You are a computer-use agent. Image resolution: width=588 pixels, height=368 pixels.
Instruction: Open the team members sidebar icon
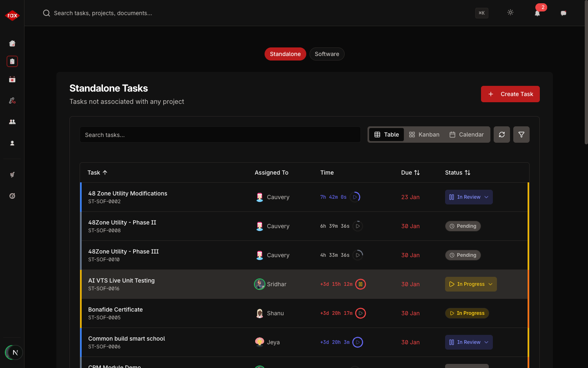(x=12, y=122)
